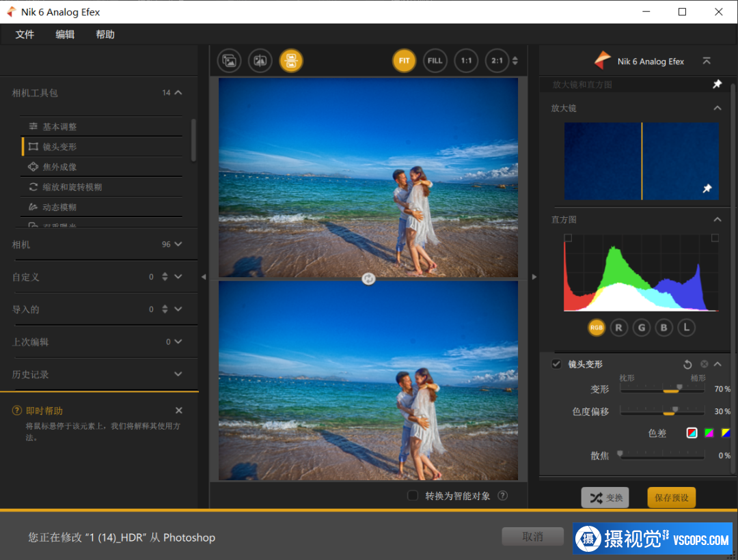Switch to single image view mode

(x=229, y=61)
